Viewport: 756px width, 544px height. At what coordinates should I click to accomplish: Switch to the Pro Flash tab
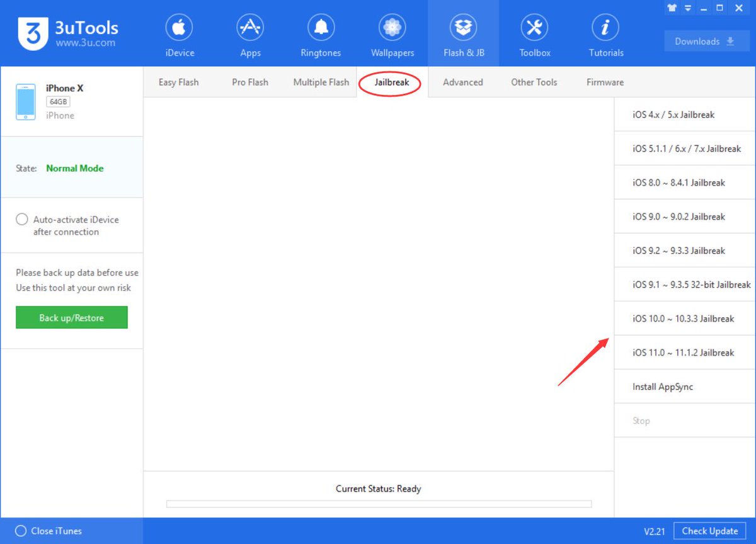(x=250, y=82)
